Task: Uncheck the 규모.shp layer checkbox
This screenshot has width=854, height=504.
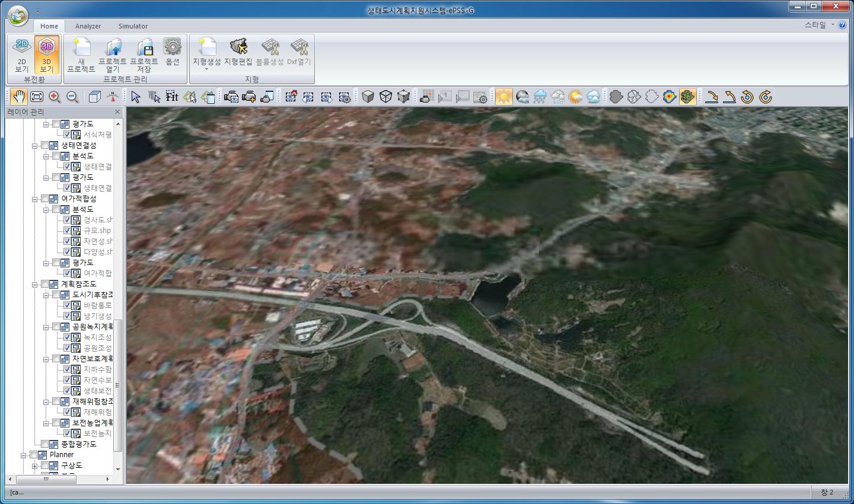Action: click(67, 231)
